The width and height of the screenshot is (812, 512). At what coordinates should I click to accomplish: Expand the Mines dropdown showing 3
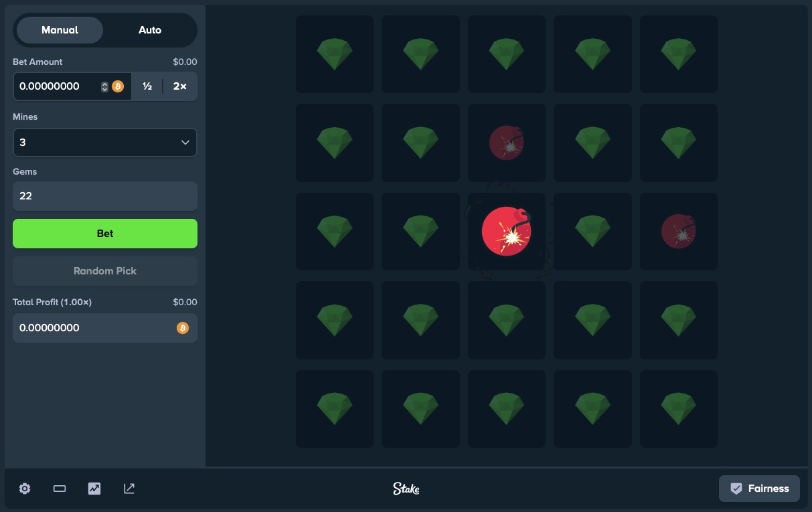click(105, 143)
